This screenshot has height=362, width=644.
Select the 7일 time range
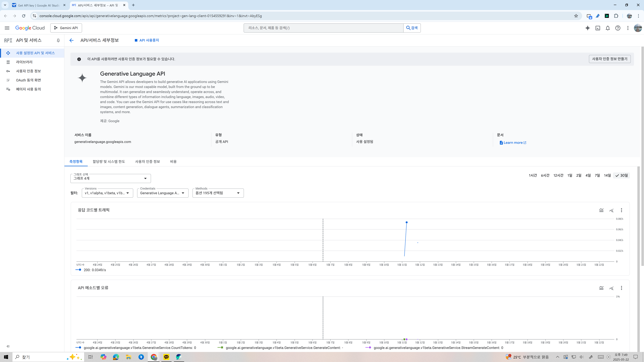click(x=597, y=175)
